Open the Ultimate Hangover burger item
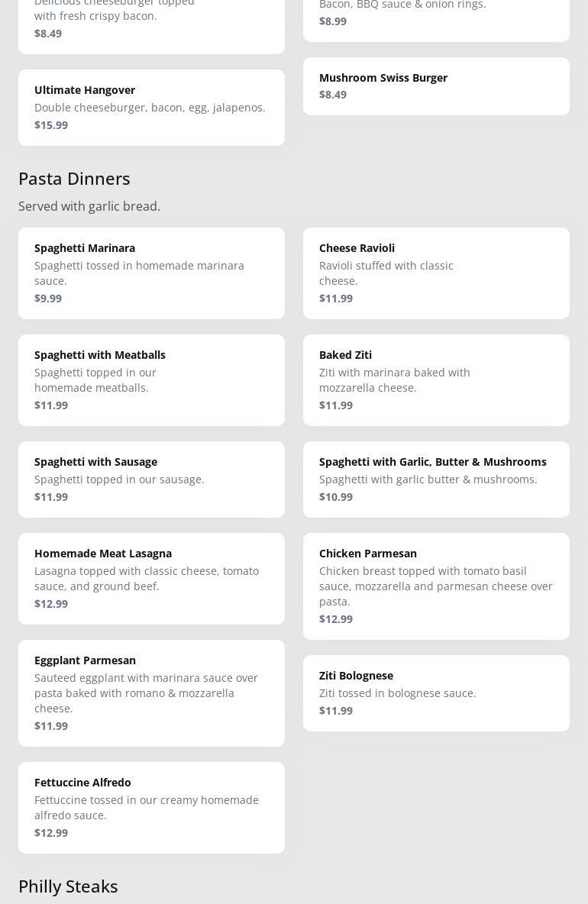588x904 pixels. (151, 107)
